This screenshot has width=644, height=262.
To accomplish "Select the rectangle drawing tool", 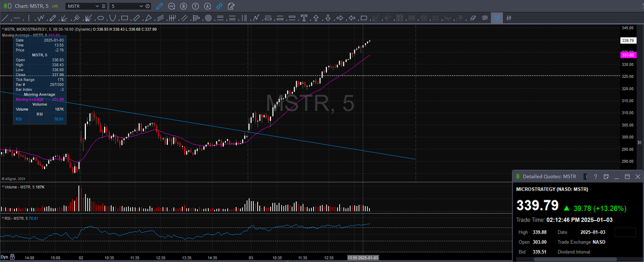I will 125,18.
